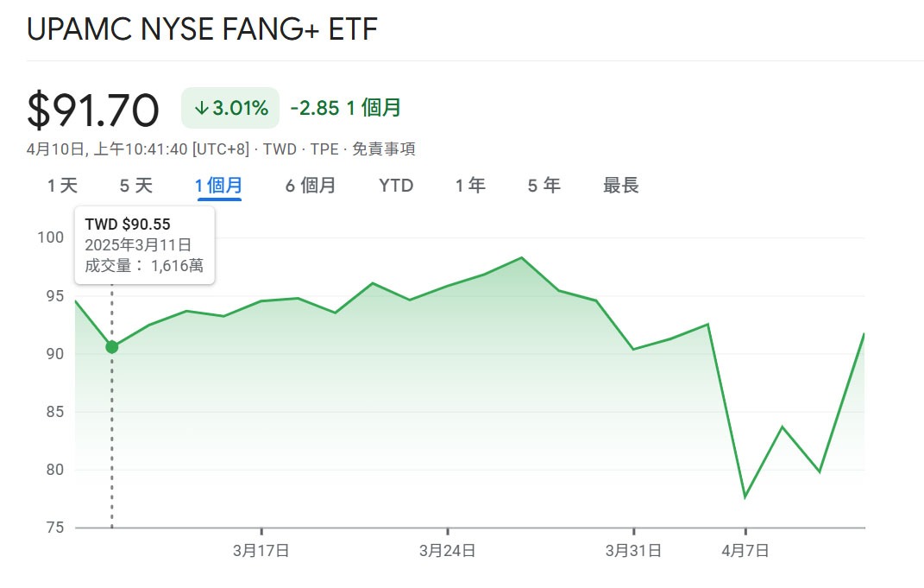924x588 pixels.
Task: Click the 3月17日 axis date label
Action: click(x=261, y=551)
